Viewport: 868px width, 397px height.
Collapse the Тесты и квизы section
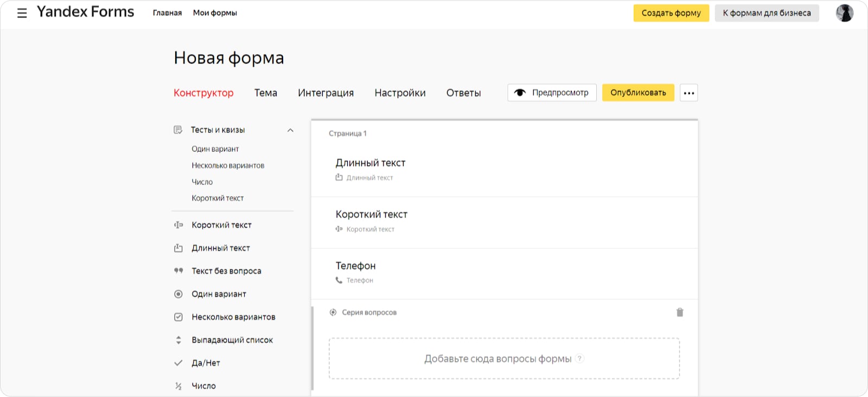(x=290, y=130)
